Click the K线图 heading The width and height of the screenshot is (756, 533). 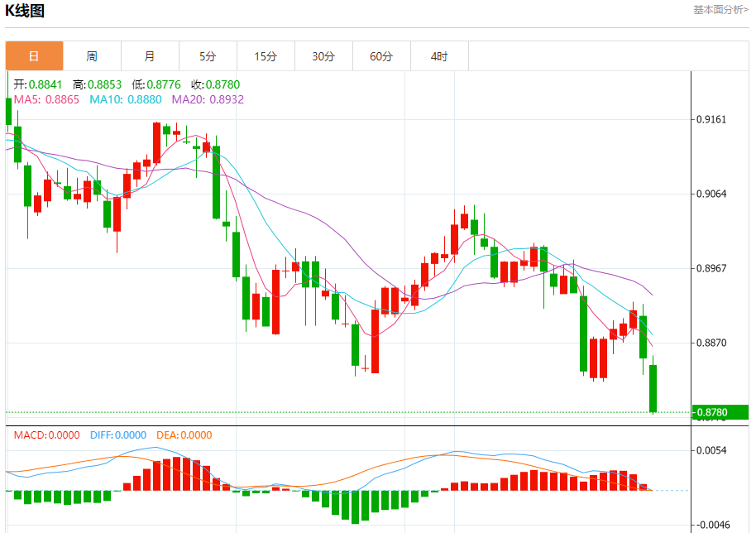click(25, 10)
